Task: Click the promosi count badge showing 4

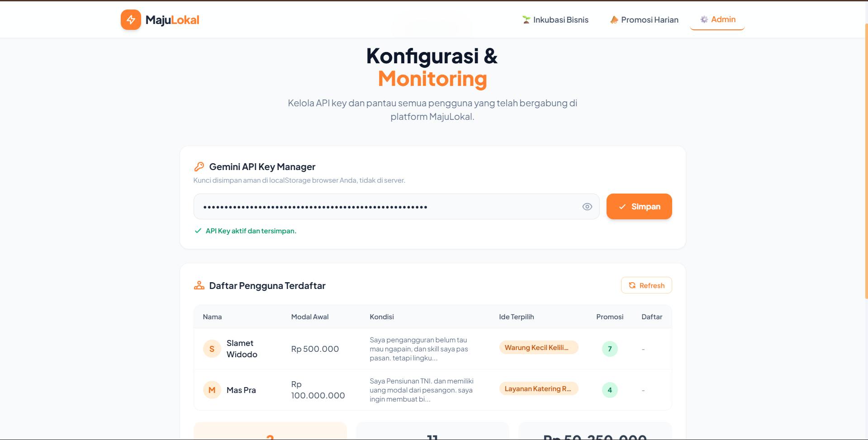Action: point(610,390)
